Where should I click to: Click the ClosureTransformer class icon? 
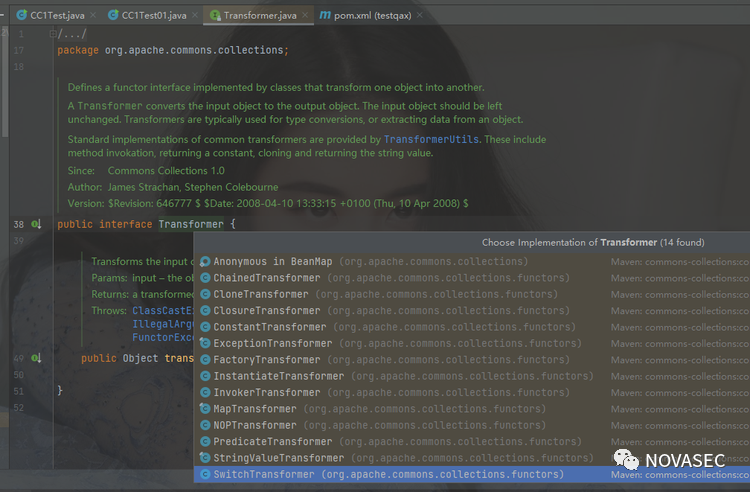pyautogui.click(x=205, y=310)
